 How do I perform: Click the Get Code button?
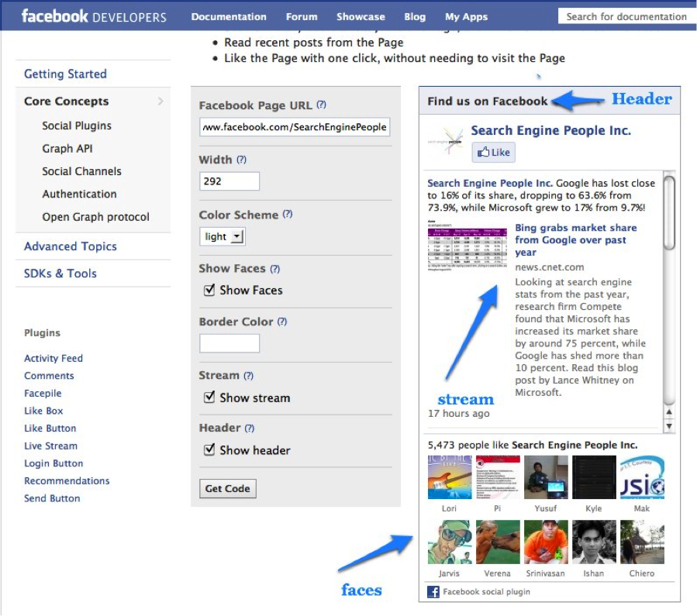pyautogui.click(x=227, y=489)
